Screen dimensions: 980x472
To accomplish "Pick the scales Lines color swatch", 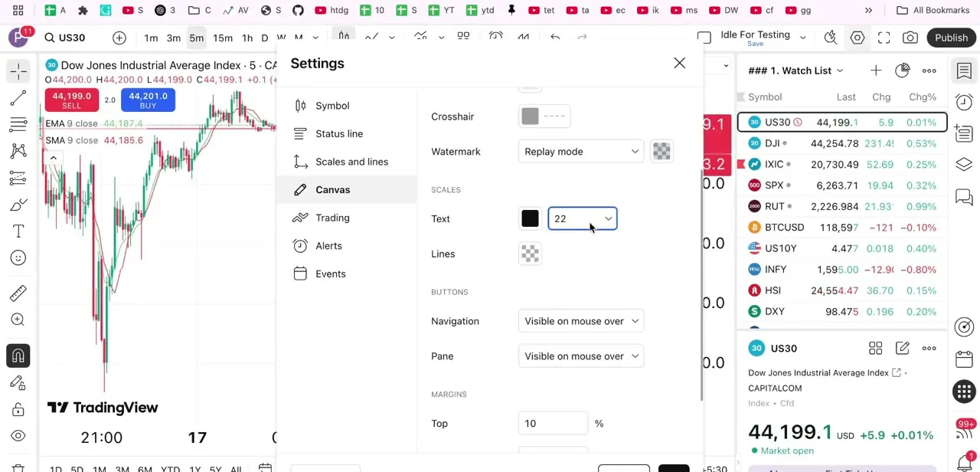I will [x=530, y=254].
